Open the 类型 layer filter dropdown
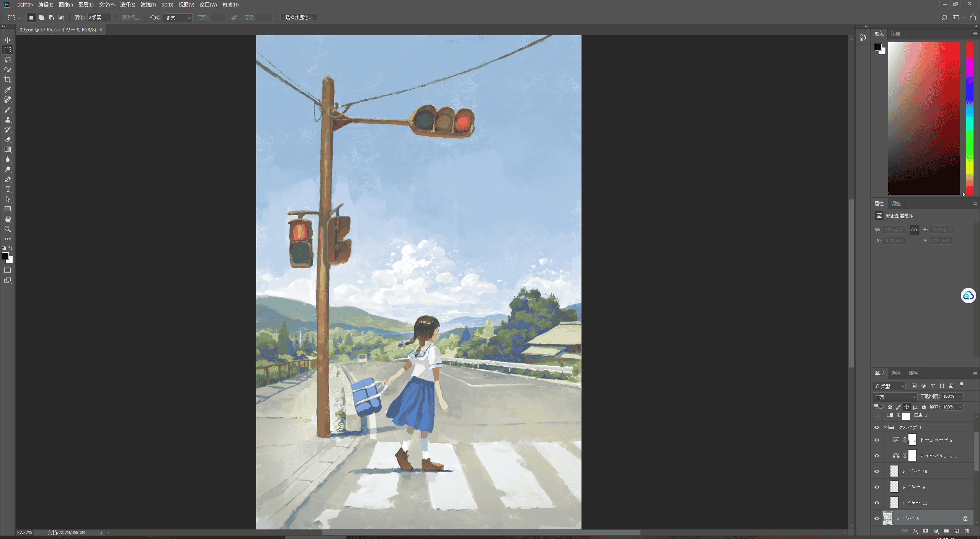The width and height of the screenshot is (980, 539). click(x=889, y=386)
